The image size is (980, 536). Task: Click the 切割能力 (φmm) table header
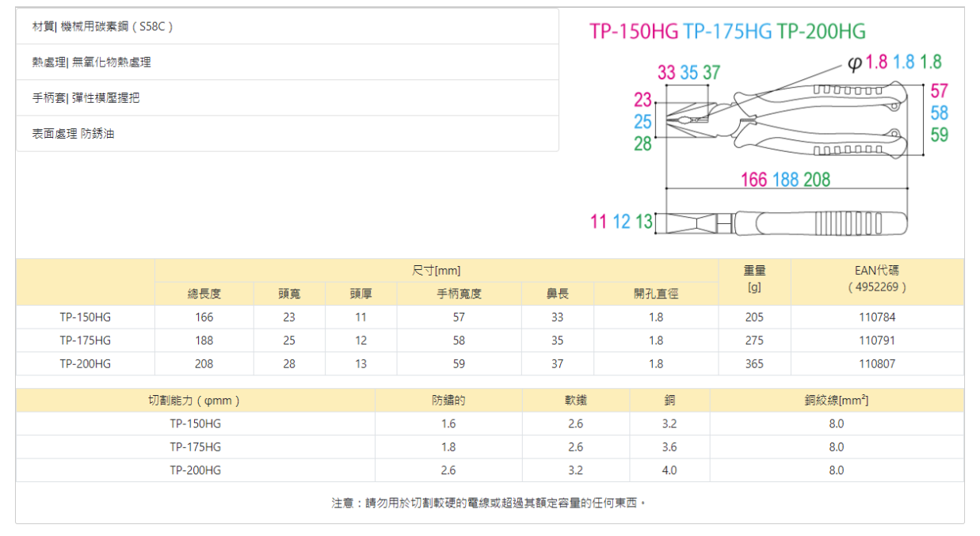click(x=195, y=401)
